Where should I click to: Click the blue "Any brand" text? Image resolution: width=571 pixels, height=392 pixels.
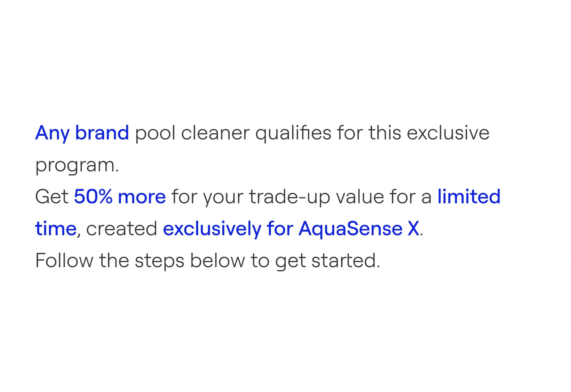coord(82,133)
